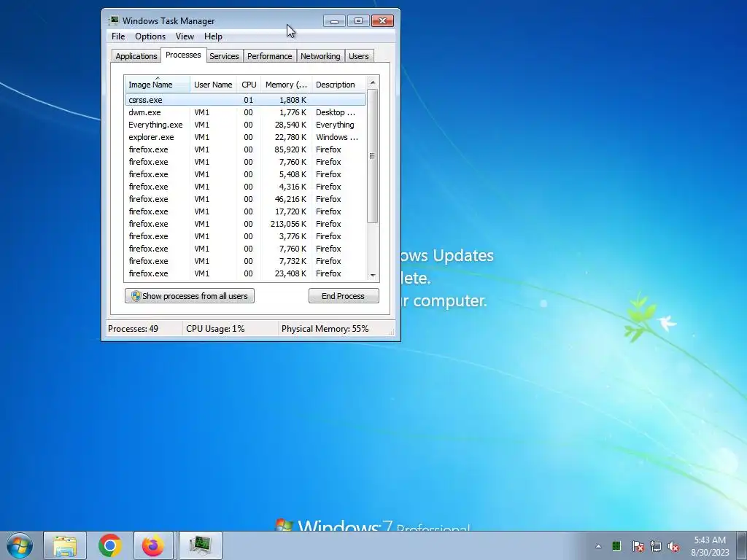The width and height of the screenshot is (747, 560).
Task: Click the Processes: 49 status entry
Action: click(144, 329)
